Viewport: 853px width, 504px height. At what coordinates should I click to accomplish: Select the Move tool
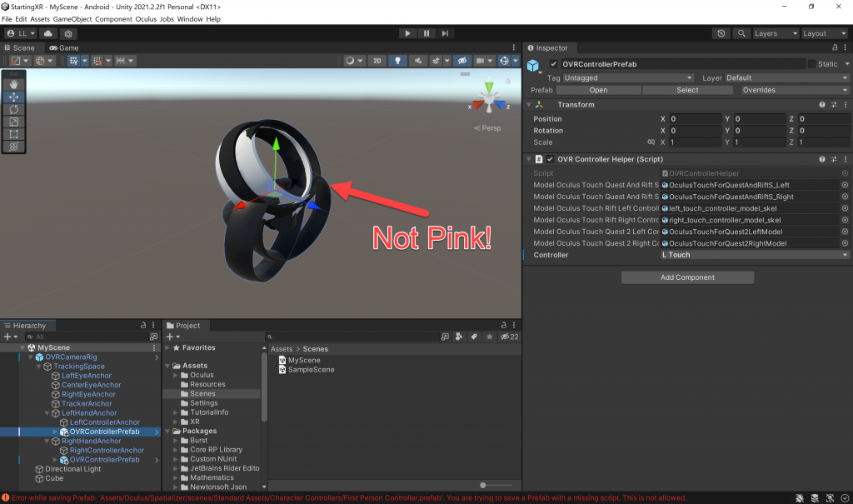click(x=13, y=97)
